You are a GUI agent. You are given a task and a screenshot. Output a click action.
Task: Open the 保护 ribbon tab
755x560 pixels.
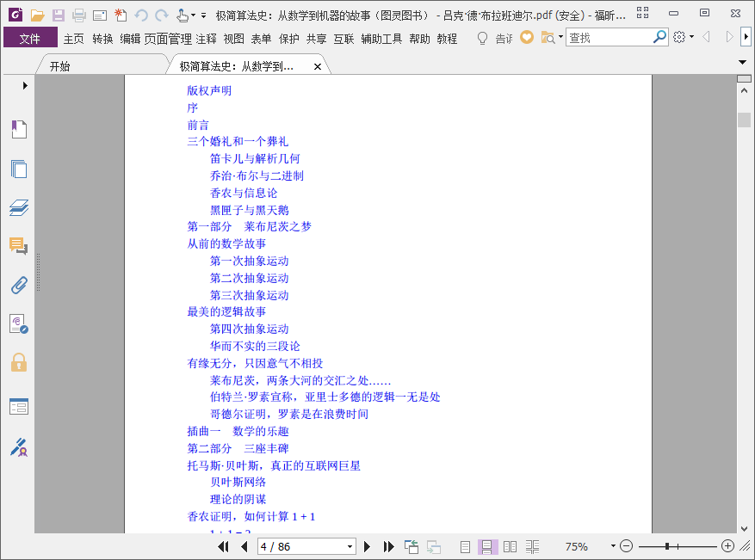click(x=289, y=39)
